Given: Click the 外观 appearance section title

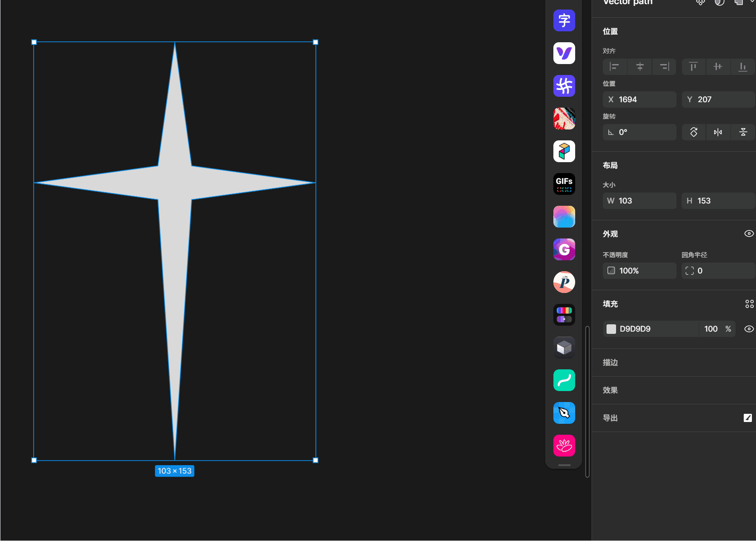Looking at the screenshot, I should pos(610,234).
